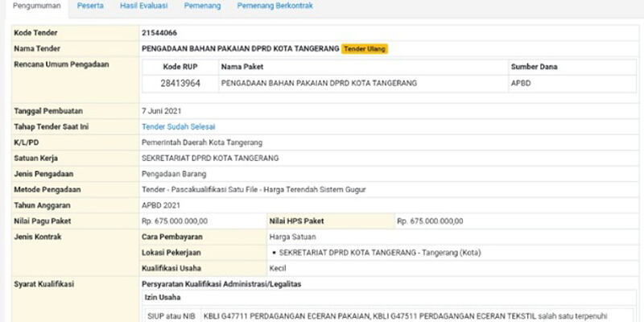Click the Tahap Tender Saat Ini label

[52, 127]
